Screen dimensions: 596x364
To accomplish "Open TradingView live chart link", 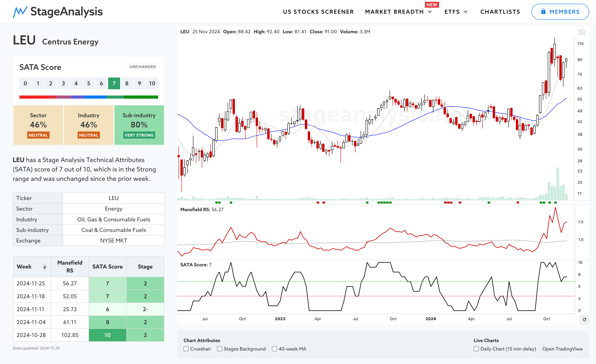I will click(x=562, y=349).
